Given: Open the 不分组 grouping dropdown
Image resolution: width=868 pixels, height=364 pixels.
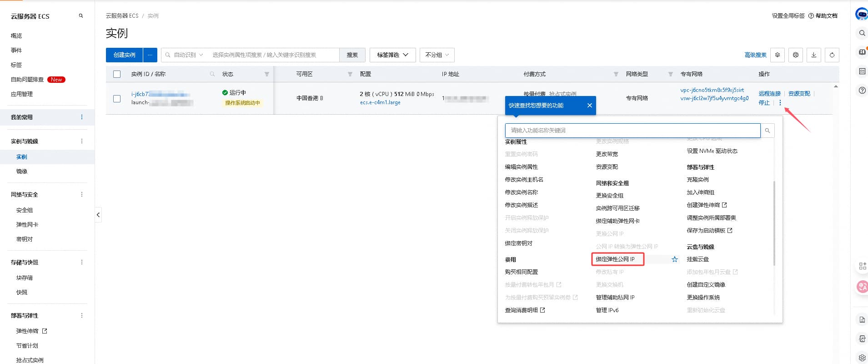Looking at the screenshot, I should pyautogui.click(x=437, y=55).
